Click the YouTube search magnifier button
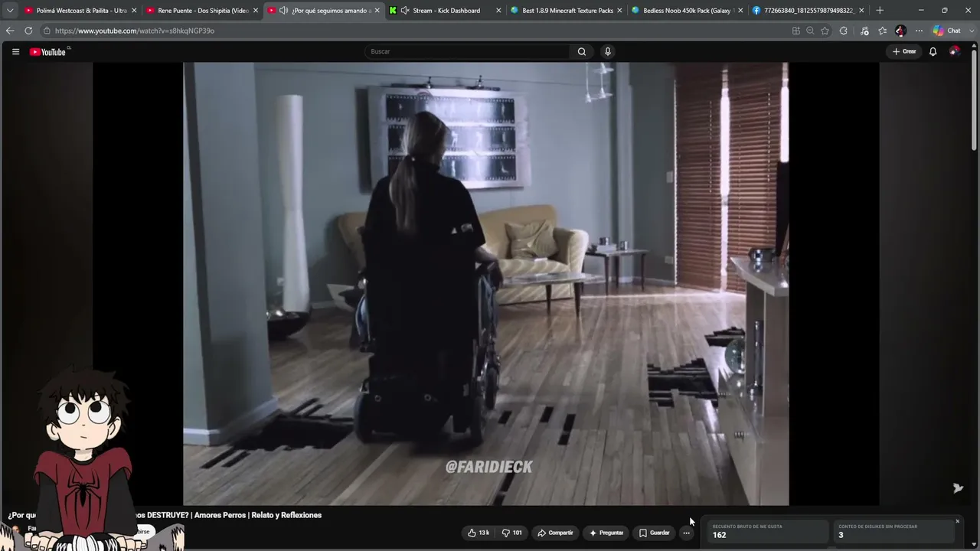Screen dimensions: 980x551 click(582, 51)
